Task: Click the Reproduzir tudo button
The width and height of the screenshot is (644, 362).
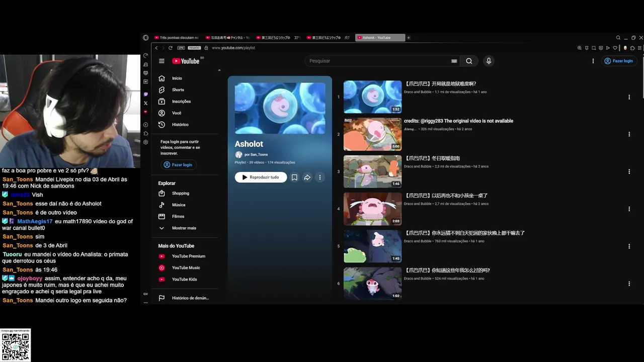Action: (x=261, y=177)
